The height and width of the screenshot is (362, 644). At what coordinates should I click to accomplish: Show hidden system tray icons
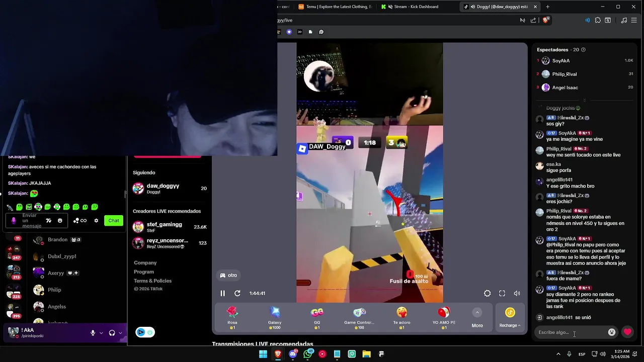click(558, 354)
